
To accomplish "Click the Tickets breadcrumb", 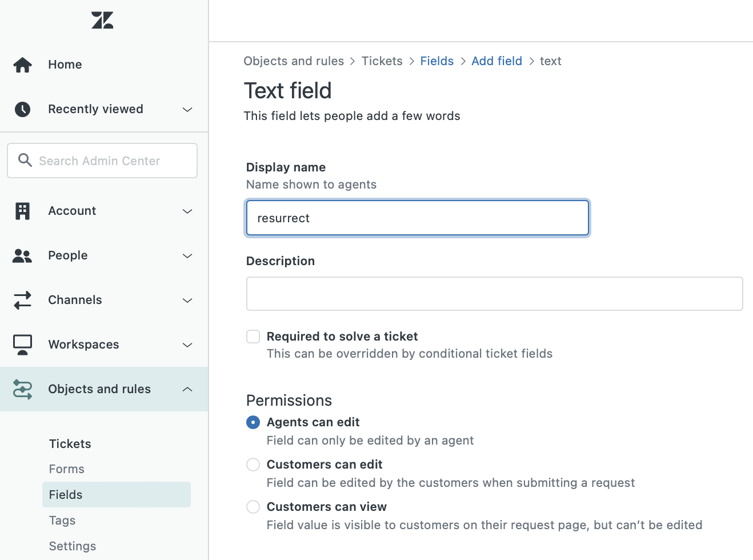I will (382, 61).
